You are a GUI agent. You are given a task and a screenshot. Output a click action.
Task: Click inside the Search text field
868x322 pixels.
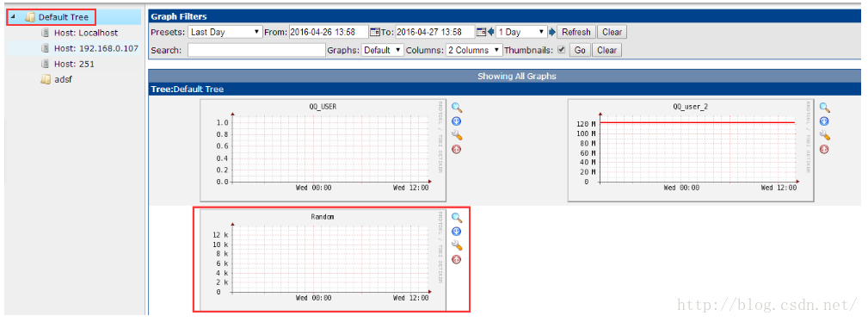256,50
